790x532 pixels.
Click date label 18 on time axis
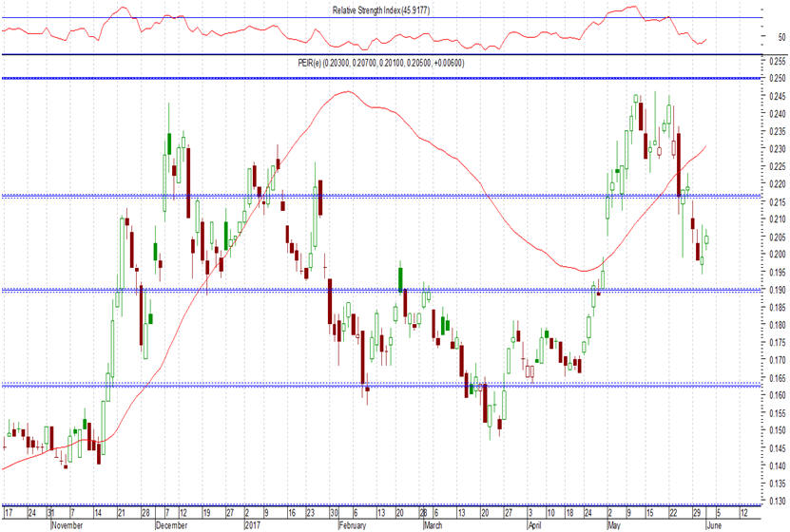pos(569,513)
